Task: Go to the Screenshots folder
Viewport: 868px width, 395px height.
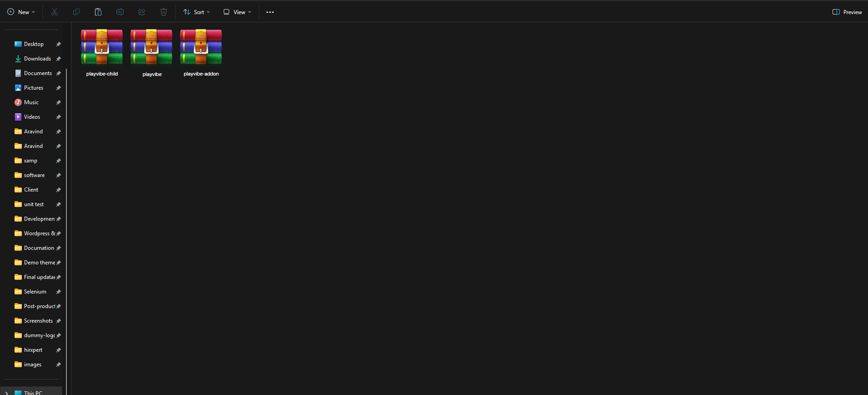Action: click(38, 321)
